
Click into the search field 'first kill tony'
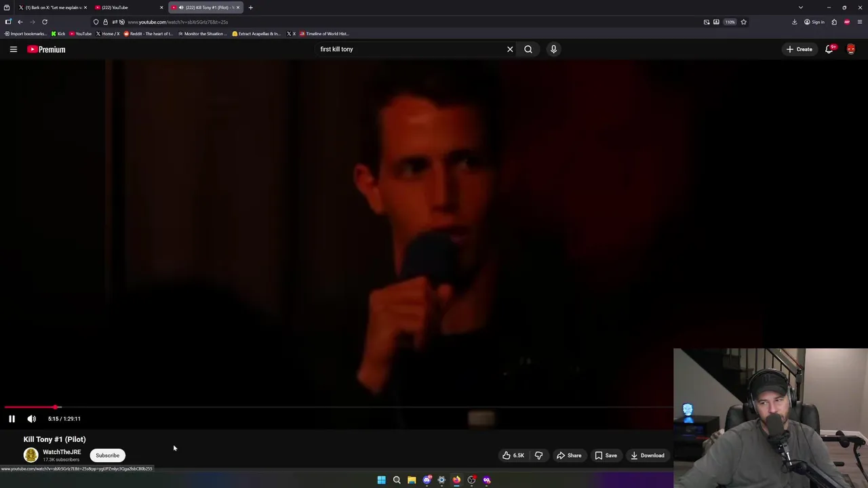coord(410,49)
